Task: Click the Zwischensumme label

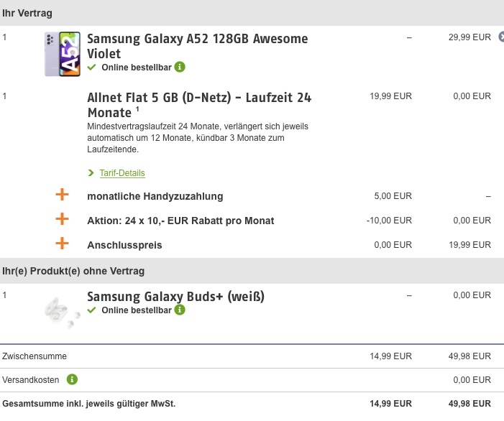Action: 35,356
